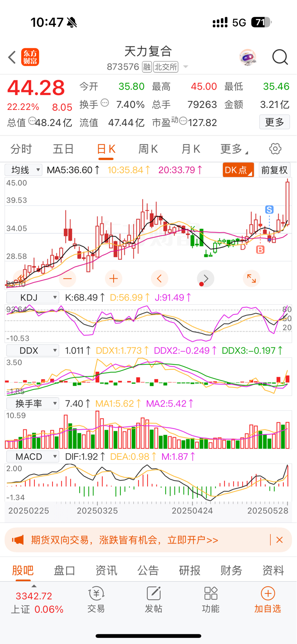Switch to the 公告 tab
This screenshot has width=297, height=644.
click(148, 570)
